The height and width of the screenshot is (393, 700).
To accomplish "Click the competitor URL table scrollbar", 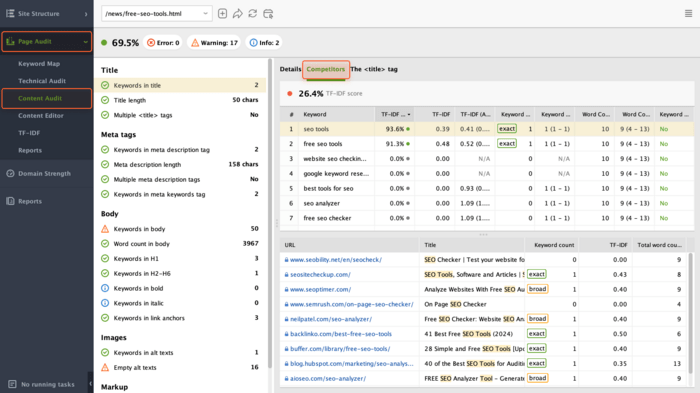I will (x=691, y=313).
